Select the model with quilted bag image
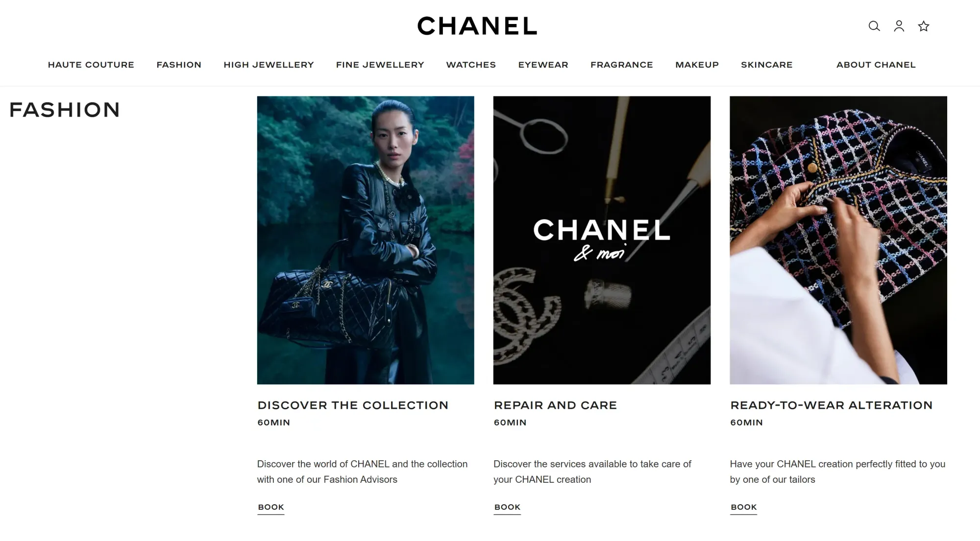Viewport: 980px width, 541px height. click(366, 240)
